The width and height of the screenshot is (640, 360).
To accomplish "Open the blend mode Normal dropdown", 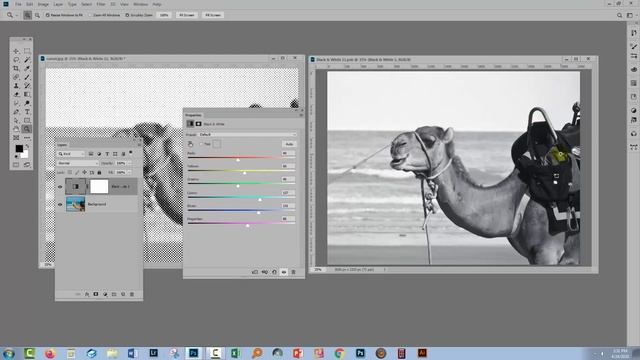I will (x=78, y=163).
